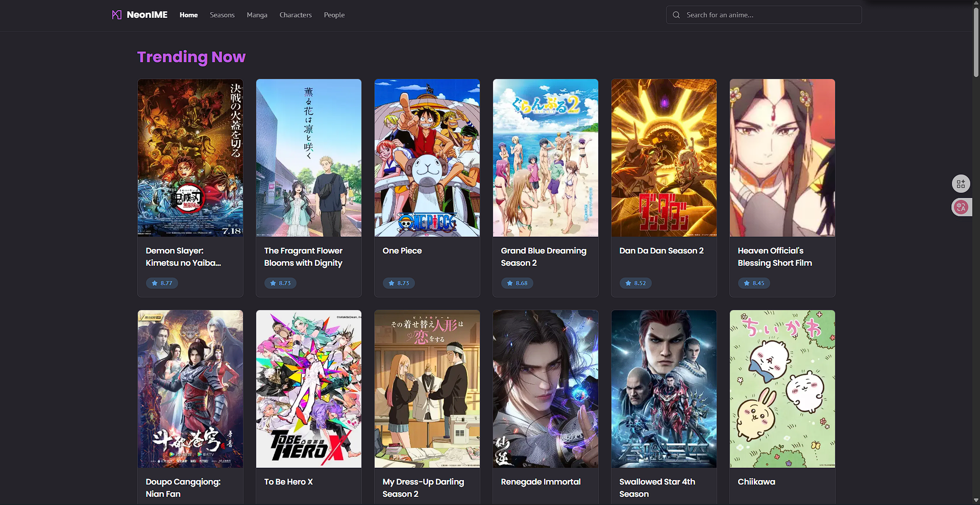Click the pink translate extension icon
The image size is (980, 505).
962,207
